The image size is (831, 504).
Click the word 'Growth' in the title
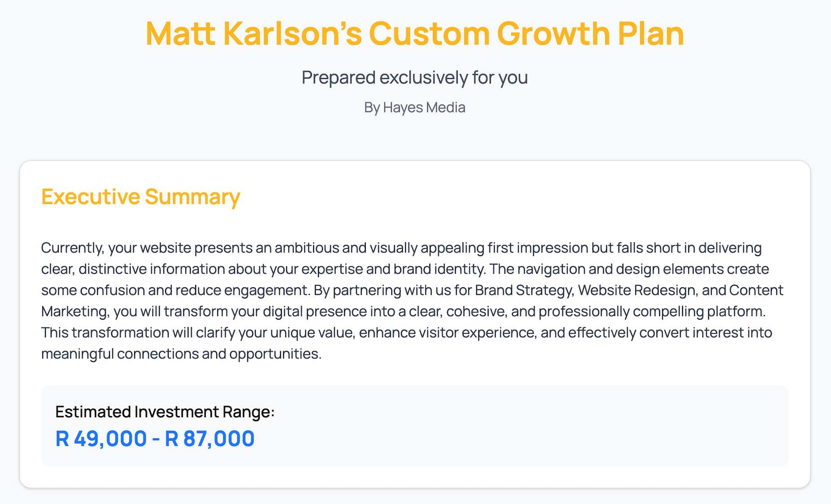553,33
